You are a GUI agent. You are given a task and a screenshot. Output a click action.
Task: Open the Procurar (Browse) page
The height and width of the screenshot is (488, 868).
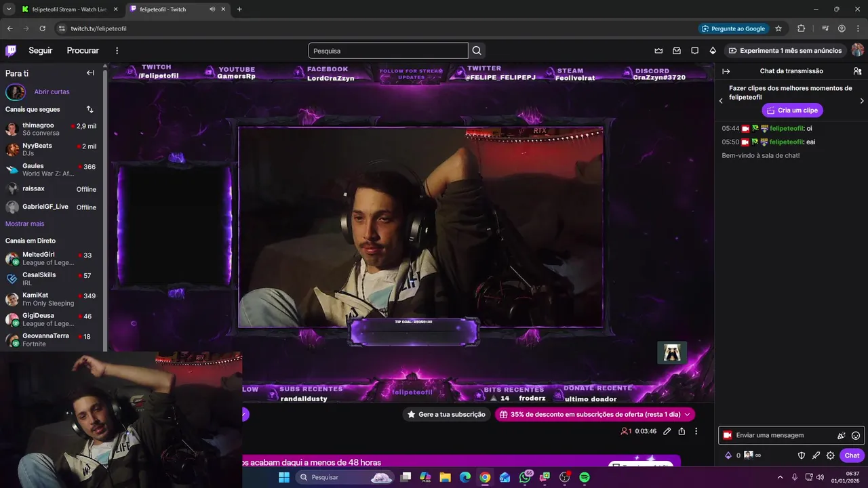[83, 51]
